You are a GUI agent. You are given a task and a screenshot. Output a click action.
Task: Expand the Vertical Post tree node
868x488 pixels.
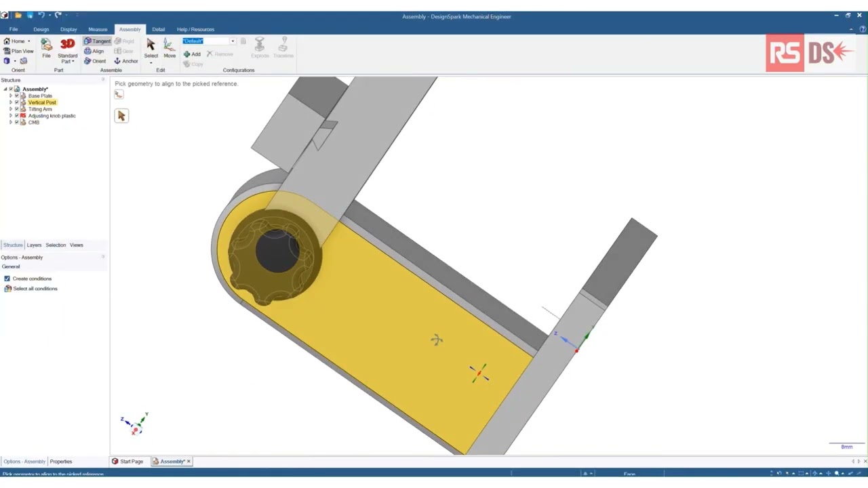click(x=11, y=102)
